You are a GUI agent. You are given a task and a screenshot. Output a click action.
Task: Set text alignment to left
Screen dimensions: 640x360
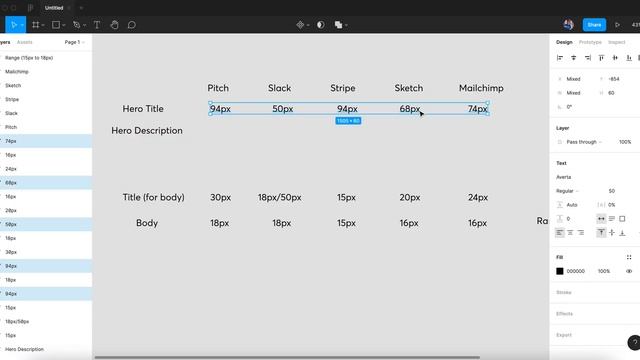click(560, 233)
